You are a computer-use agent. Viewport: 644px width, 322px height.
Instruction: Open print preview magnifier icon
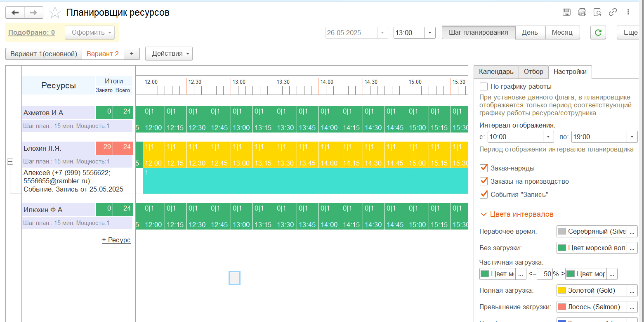pyautogui.click(x=597, y=12)
